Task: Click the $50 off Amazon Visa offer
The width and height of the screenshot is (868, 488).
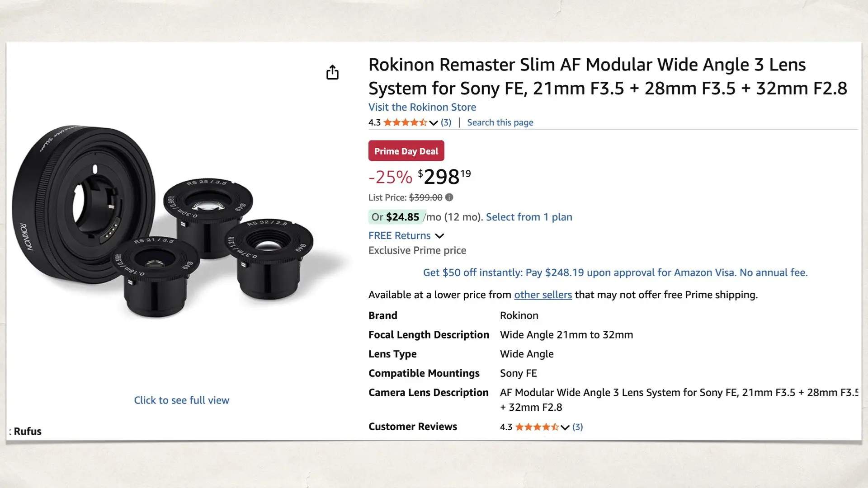Action: click(x=615, y=272)
